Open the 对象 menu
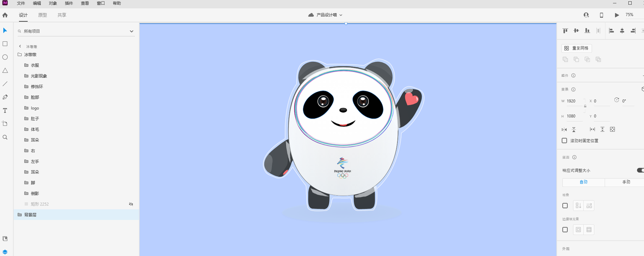644x256 pixels. coord(53,3)
